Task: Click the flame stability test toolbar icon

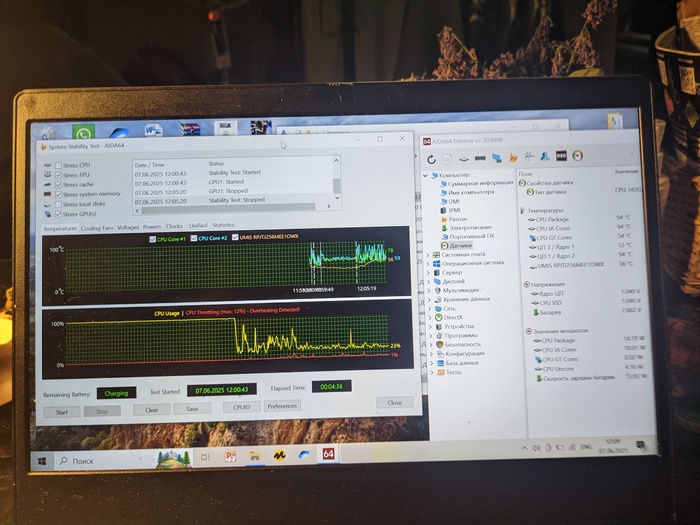Action: point(514,157)
